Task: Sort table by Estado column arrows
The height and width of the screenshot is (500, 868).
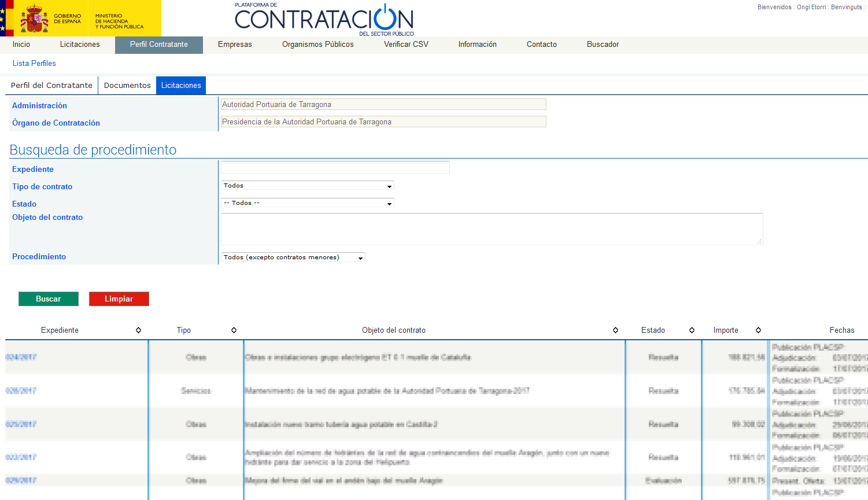Action: coord(692,330)
